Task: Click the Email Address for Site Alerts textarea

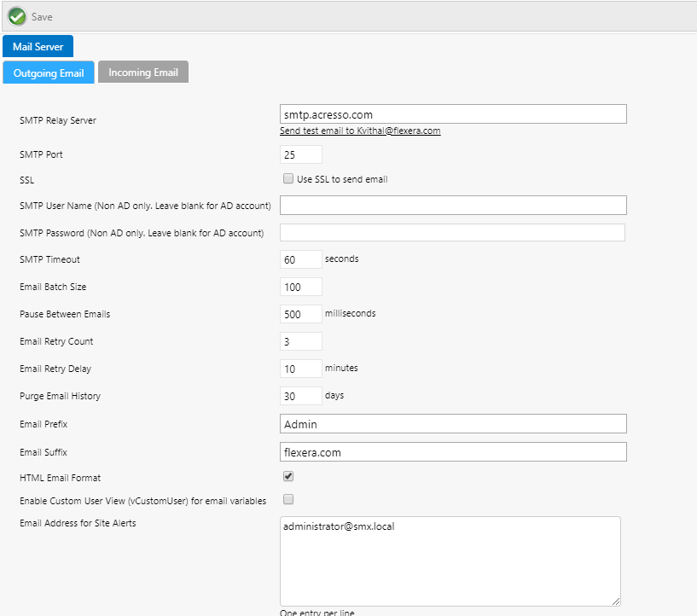Action: click(x=450, y=561)
